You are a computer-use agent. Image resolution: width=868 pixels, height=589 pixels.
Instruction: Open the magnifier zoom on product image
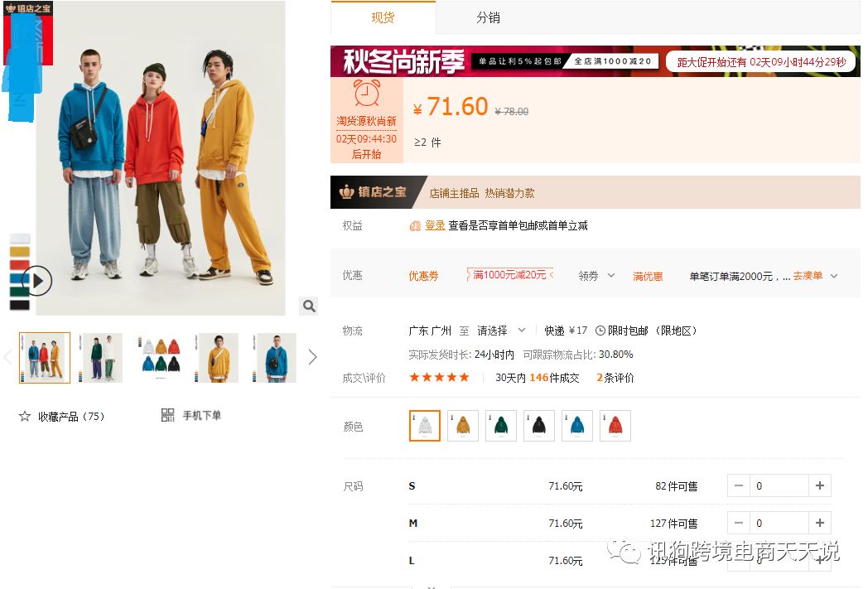(309, 307)
